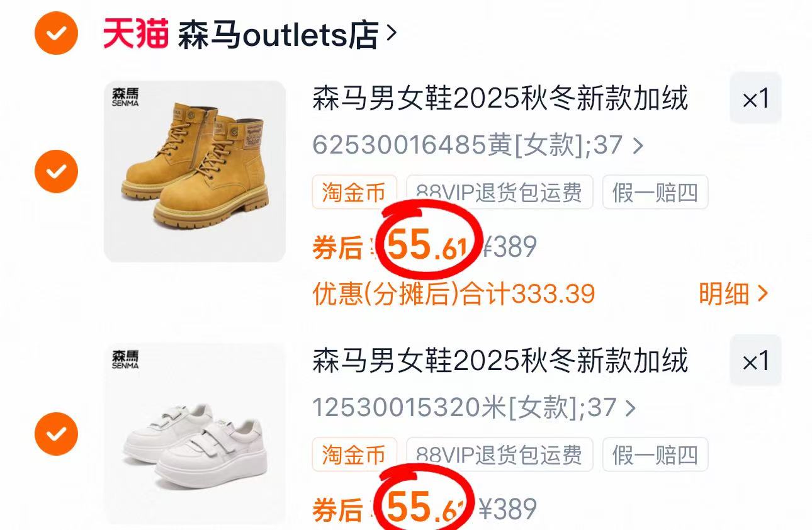Viewport: 812px width, 530px height.
Task: Click the first item's 淘金币 tag
Action: pos(354,192)
